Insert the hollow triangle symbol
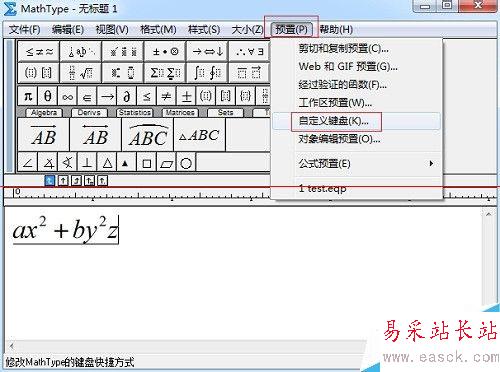 [x=107, y=163]
